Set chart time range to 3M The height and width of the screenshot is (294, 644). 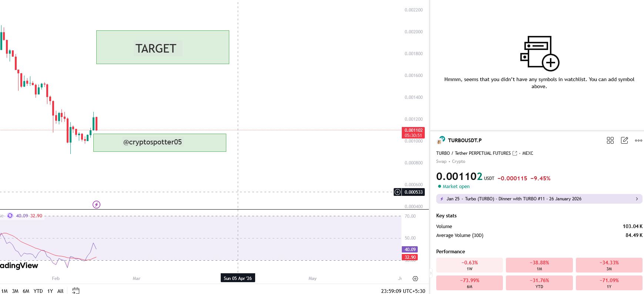click(15, 291)
